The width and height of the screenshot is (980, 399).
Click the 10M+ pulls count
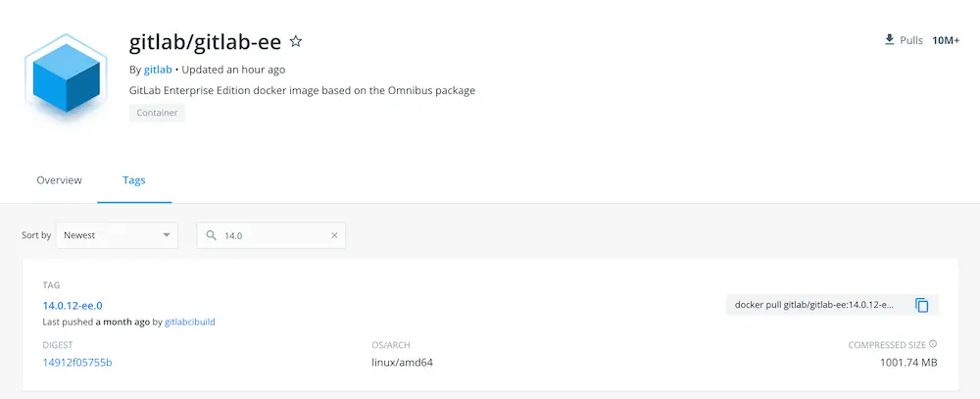pos(946,40)
